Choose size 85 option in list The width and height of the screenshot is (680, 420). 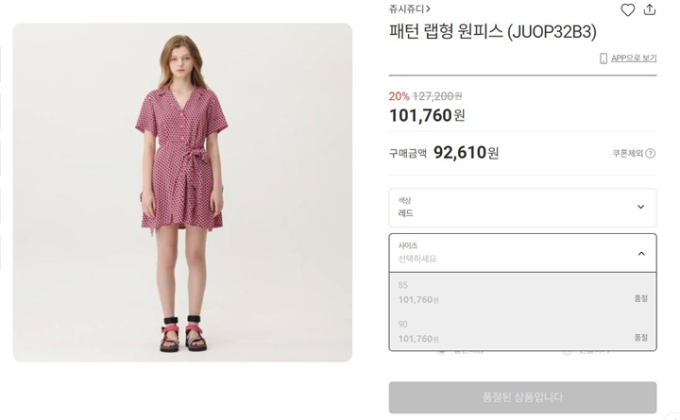[x=523, y=292]
